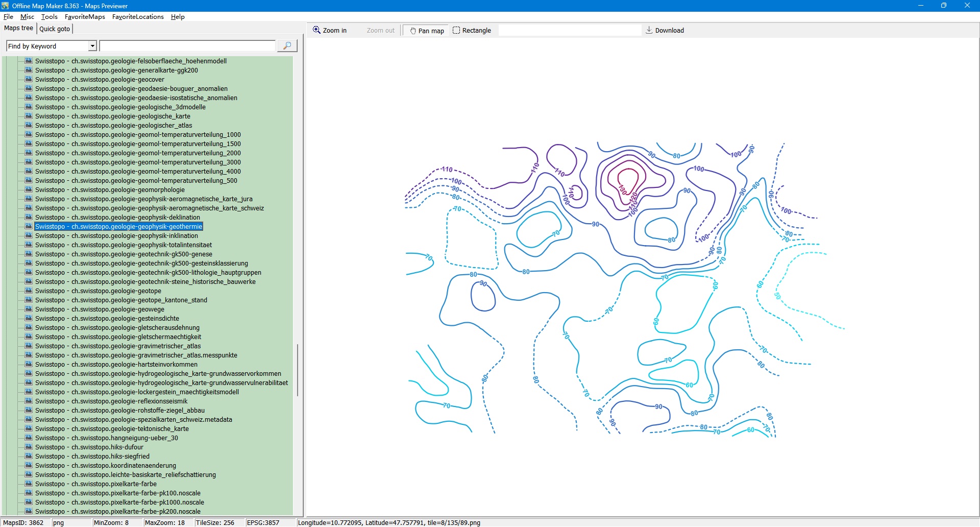The height and width of the screenshot is (527, 980).
Task: Click map icon beside geologie-geocover entry
Action: pyautogui.click(x=29, y=79)
